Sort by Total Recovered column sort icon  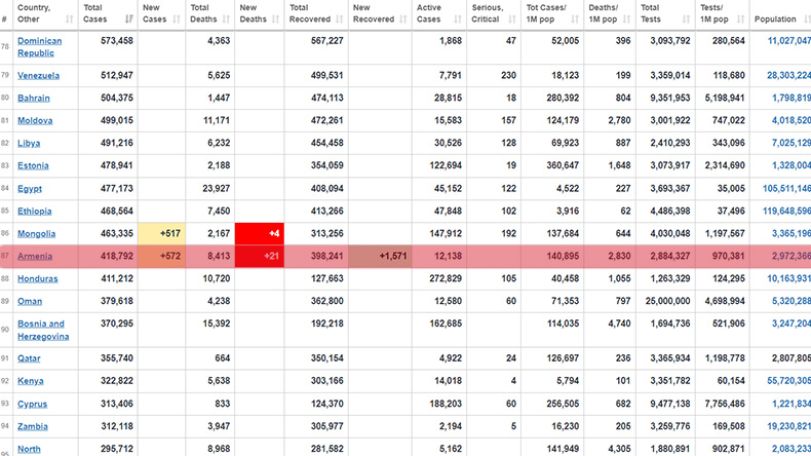[x=339, y=19]
